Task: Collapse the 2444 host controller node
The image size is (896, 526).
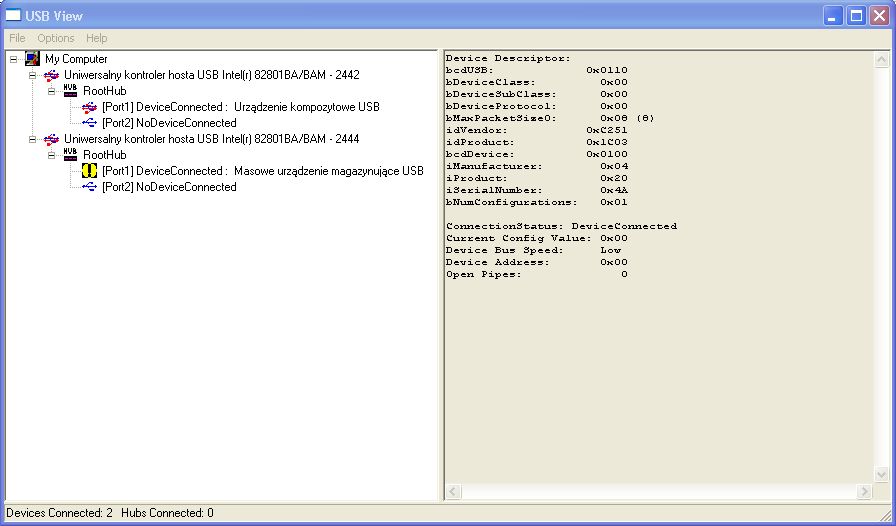Action: tap(33, 139)
